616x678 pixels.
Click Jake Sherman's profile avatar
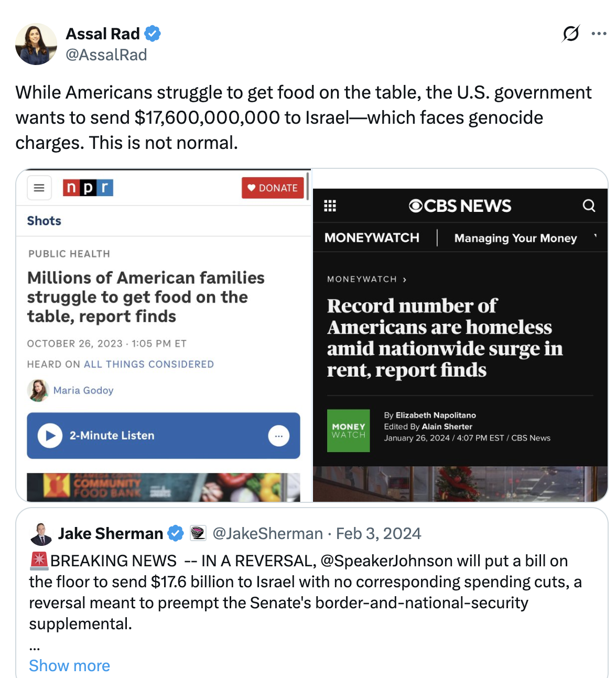point(41,534)
